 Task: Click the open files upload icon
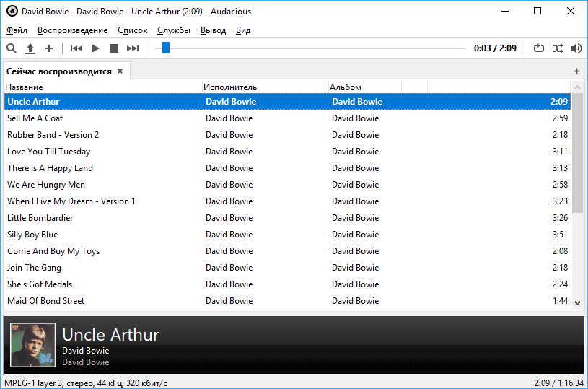point(30,48)
